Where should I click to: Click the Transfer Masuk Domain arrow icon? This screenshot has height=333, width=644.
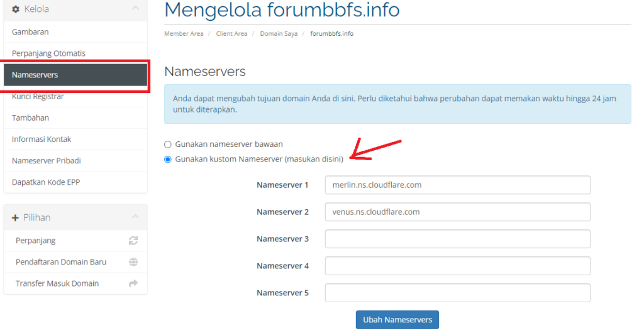[x=133, y=283]
